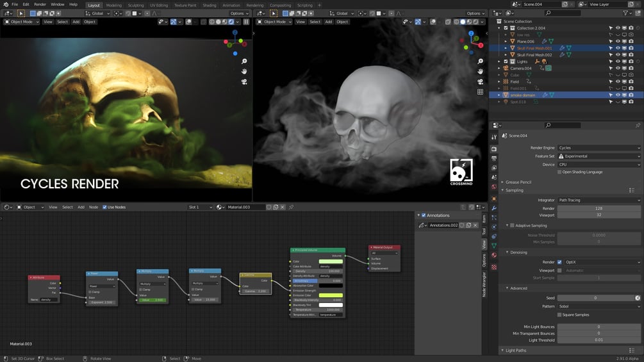This screenshot has height=362, width=644.
Task: Hide smoke domain using its eye icon
Action: point(618,95)
